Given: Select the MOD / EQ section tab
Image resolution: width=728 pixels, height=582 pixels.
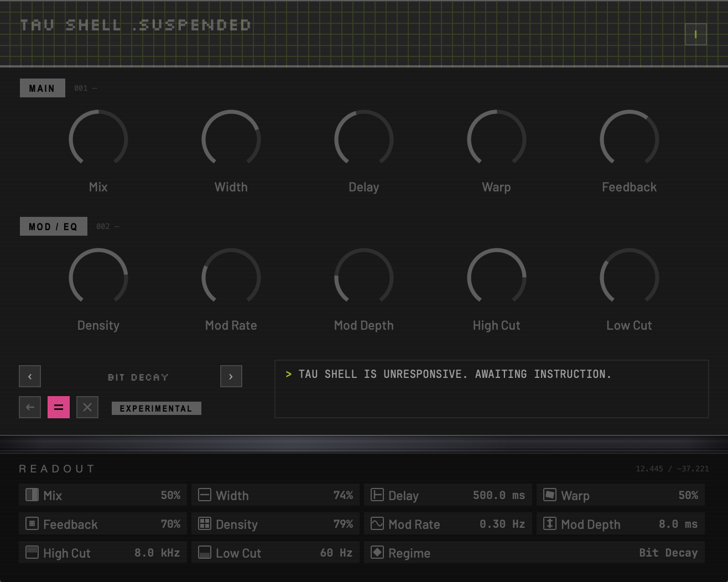Looking at the screenshot, I should tap(54, 226).
